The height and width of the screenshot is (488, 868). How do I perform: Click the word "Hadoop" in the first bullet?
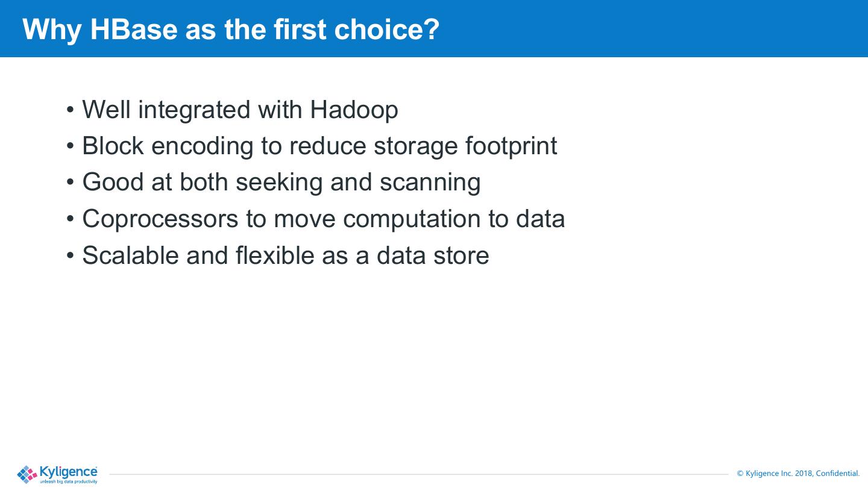(x=354, y=110)
